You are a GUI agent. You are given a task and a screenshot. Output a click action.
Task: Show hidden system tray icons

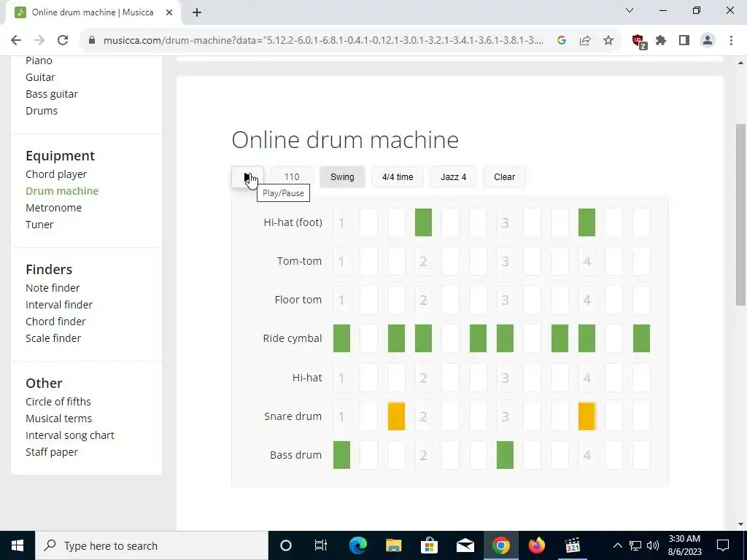[617, 545]
